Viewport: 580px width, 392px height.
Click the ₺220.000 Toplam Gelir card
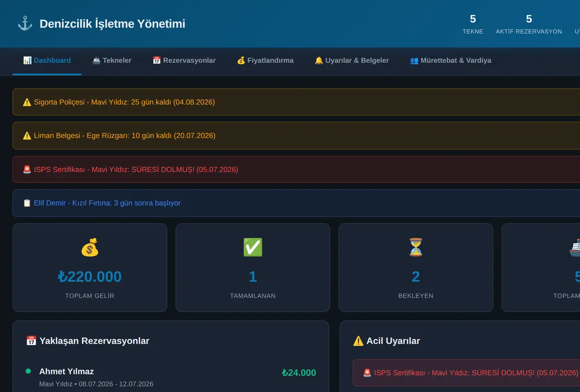point(89,267)
